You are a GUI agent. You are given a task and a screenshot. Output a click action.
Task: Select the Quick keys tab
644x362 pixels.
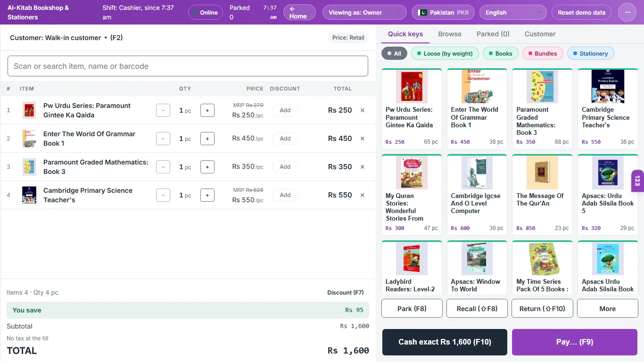click(405, 34)
